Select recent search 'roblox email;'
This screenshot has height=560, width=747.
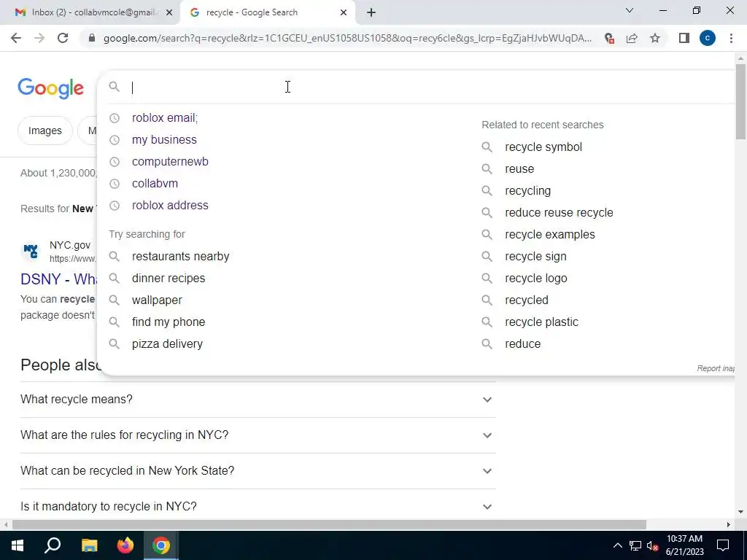click(x=164, y=117)
